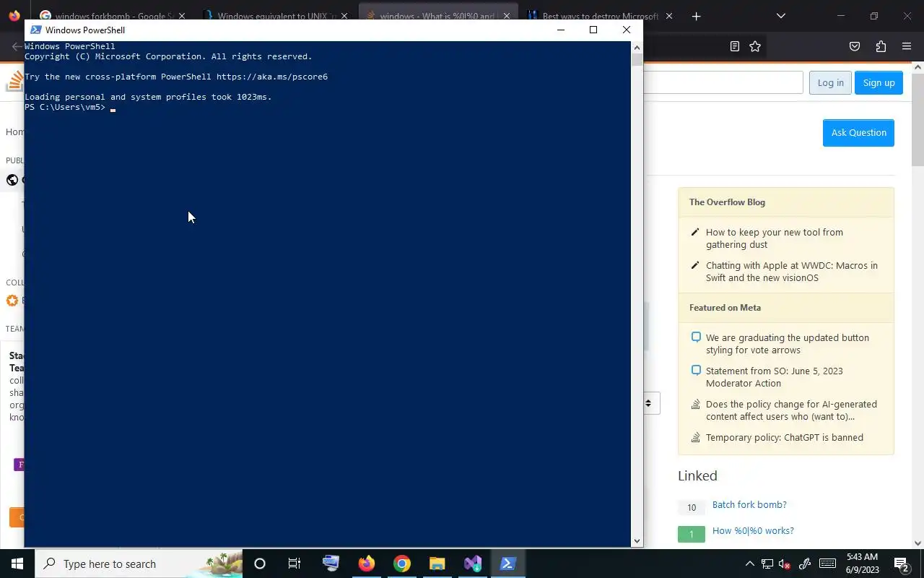Open Task View on taskbar
924x578 pixels.
(x=295, y=564)
